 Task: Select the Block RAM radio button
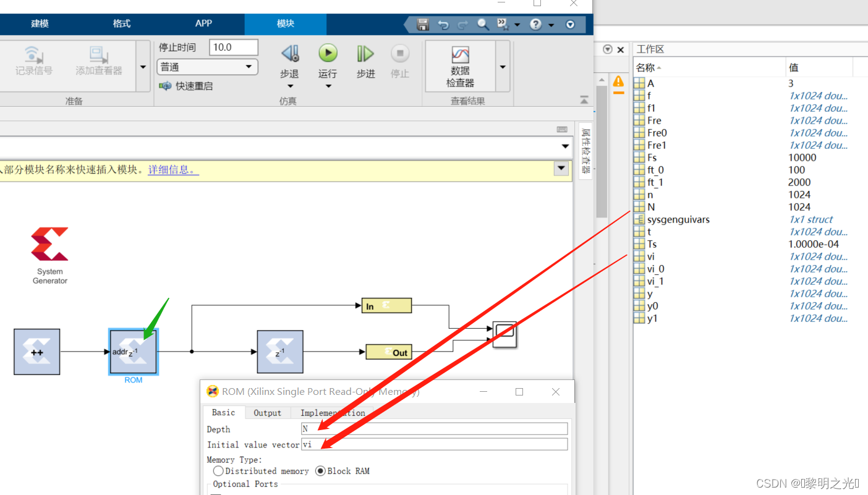click(x=320, y=471)
